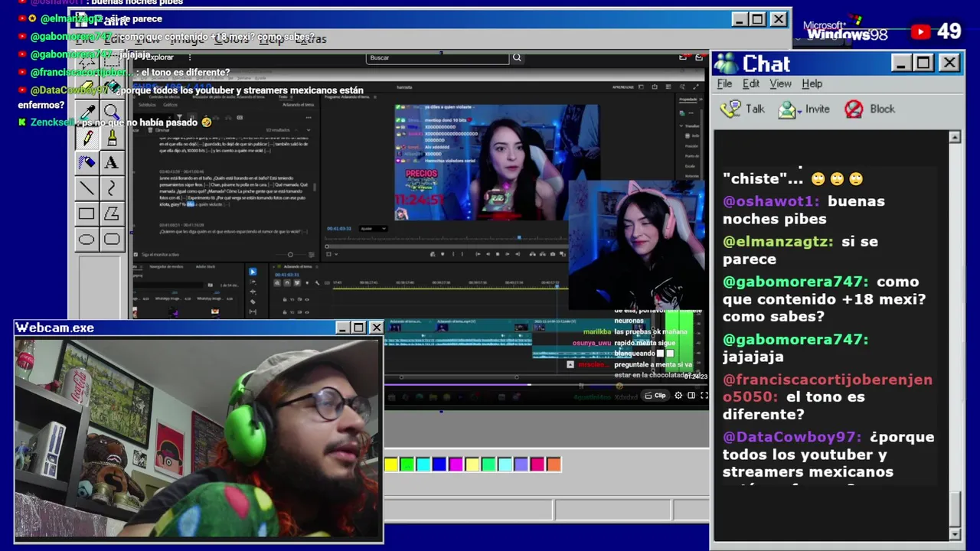This screenshot has width=980, height=551.
Task: Pick the crimson pink color swatch
Action: click(537, 465)
